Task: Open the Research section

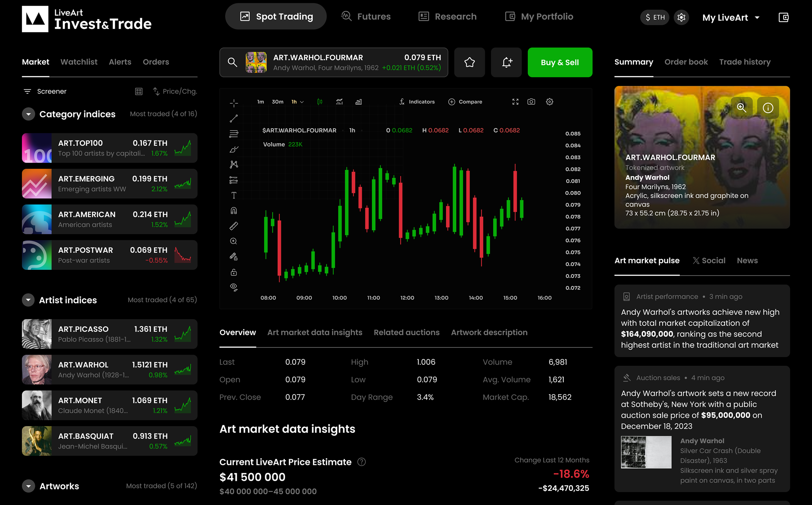Action: (x=448, y=16)
